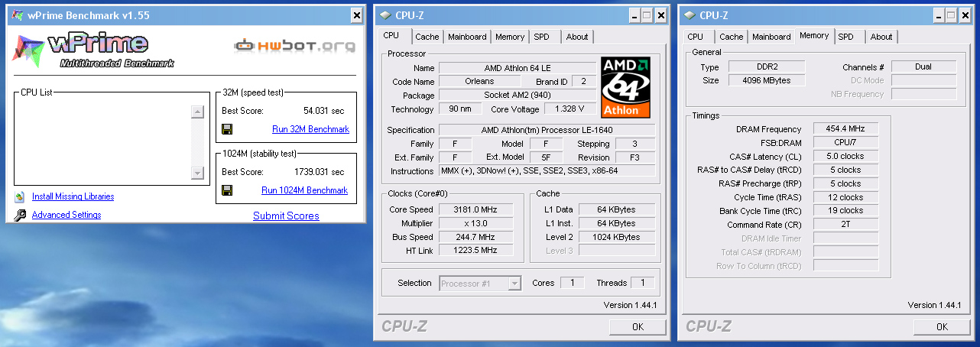This screenshot has height=347, width=980.
Task: Click the memory Type DDR2 field
Action: [767, 66]
